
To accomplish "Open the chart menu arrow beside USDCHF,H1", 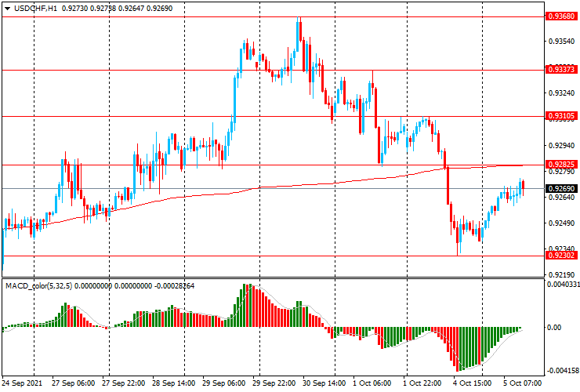I will tap(7, 9).
